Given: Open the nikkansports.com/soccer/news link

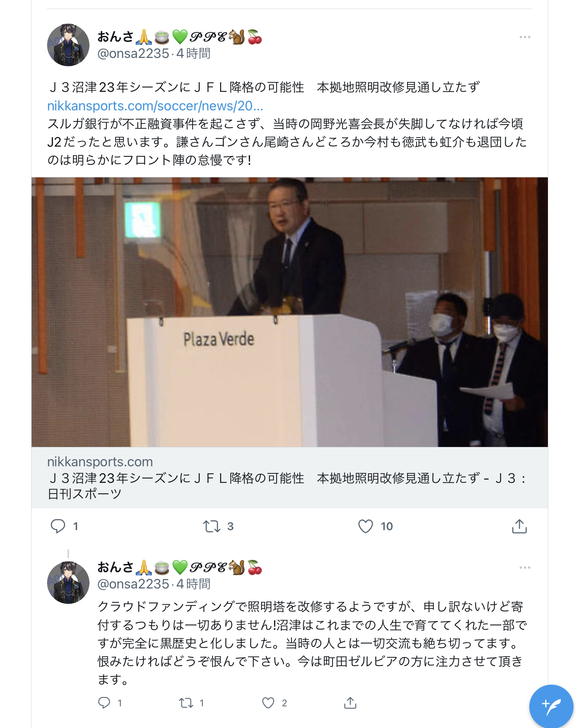Looking at the screenshot, I should tap(155, 106).
